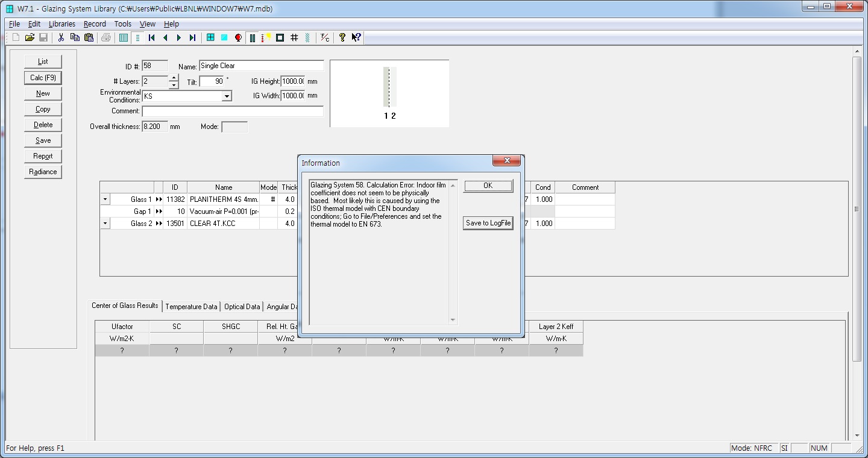Viewport: 868px width, 458px height.
Task: Click the scissors Cut icon in toolbar
Action: pos(61,37)
